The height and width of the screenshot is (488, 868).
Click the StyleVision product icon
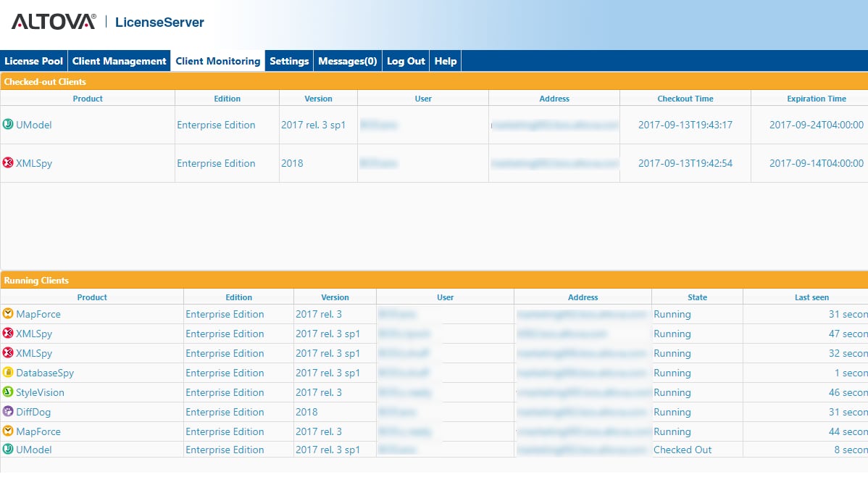[x=8, y=392]
